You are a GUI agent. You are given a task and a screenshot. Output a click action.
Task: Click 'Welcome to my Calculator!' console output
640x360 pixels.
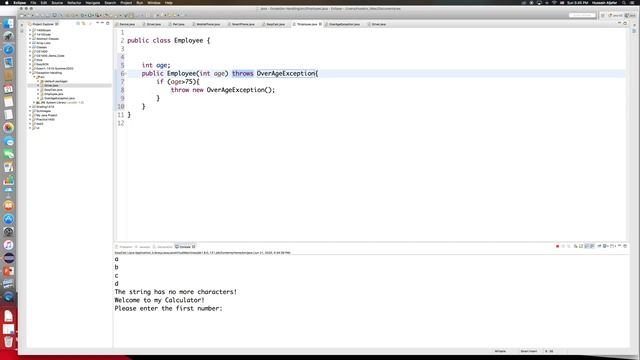159,300
